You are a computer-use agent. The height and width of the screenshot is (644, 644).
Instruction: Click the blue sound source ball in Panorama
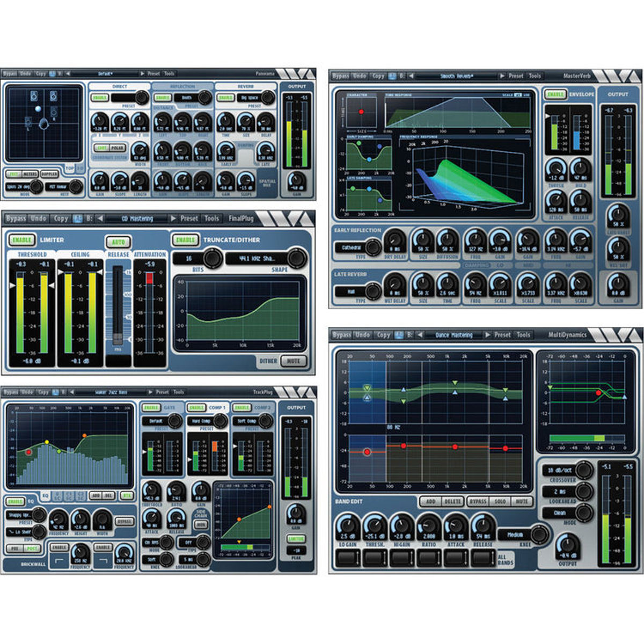pyautogui.click(x=38, y=109)
